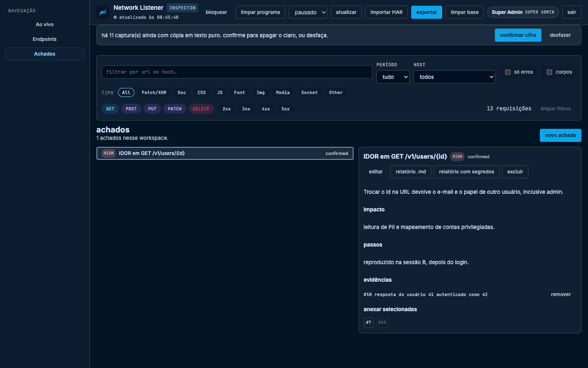Click confirmar cifra button

(x=518, y=35)
